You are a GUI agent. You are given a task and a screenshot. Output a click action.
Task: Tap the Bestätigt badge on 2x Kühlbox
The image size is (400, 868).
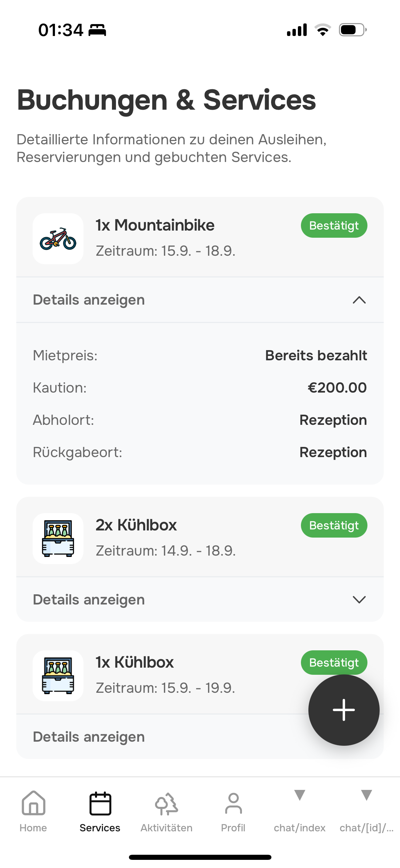point(334,525)
